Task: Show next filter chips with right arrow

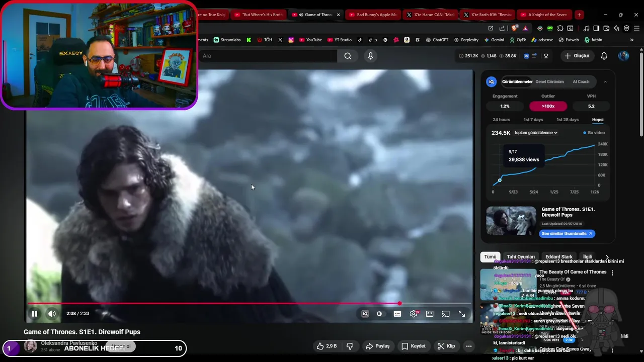Action: [x=606, y=257]
